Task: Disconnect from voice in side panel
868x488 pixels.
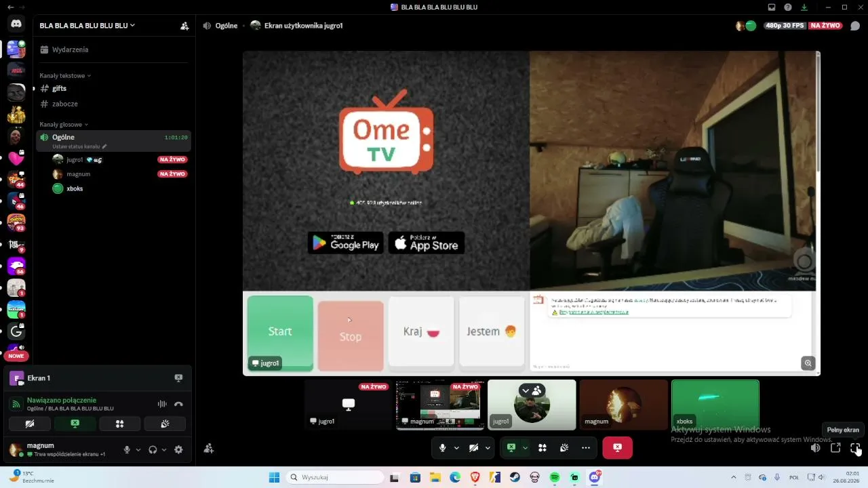Action: [178, 404]
